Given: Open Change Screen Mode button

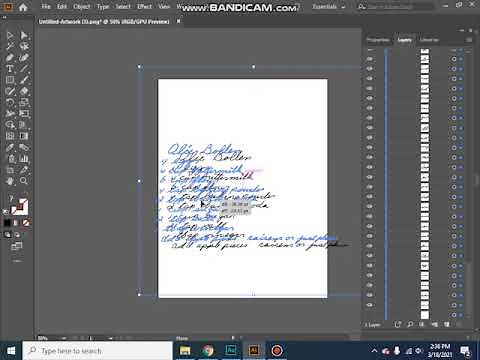Looking at the screenshot, I should [17, 247].
